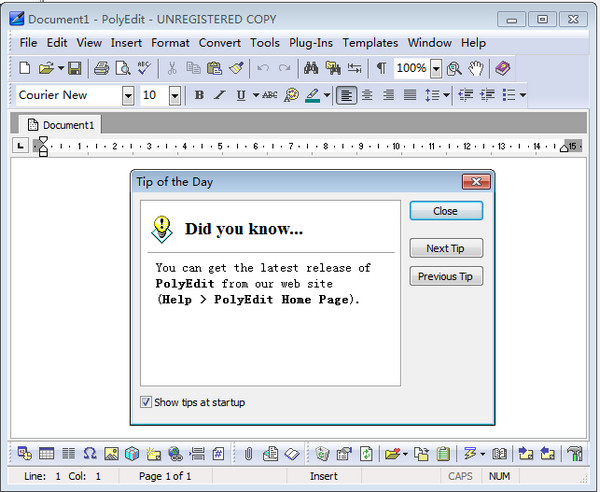Toggle Italic formatting button
Viewport: 600px width, 492px height.
pos(219,95)
